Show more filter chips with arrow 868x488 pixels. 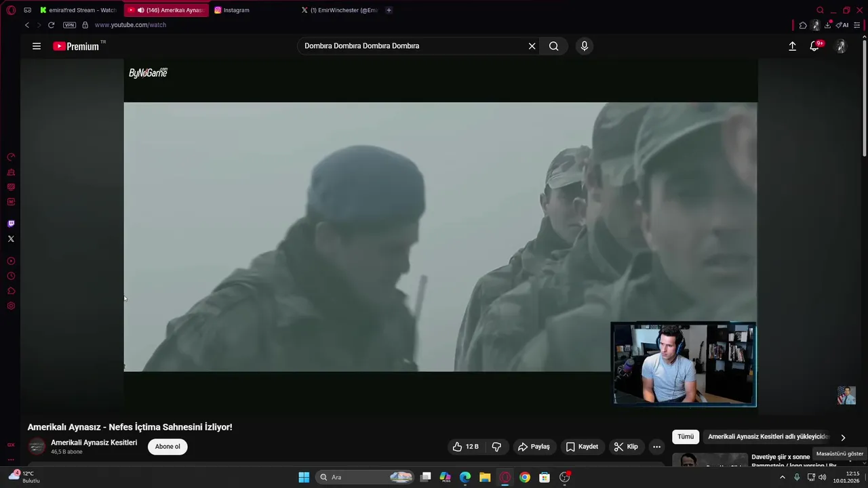tap(843, 437)
